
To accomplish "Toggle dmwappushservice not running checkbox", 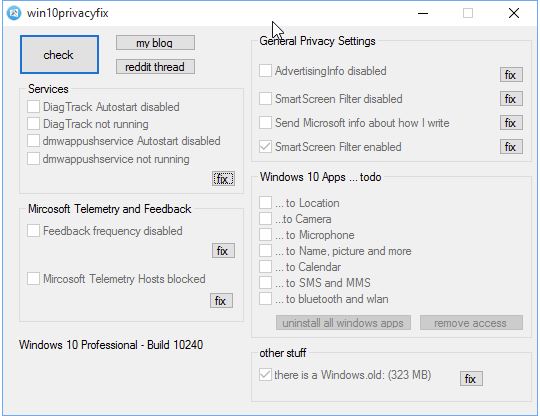I will coord(33,159).
